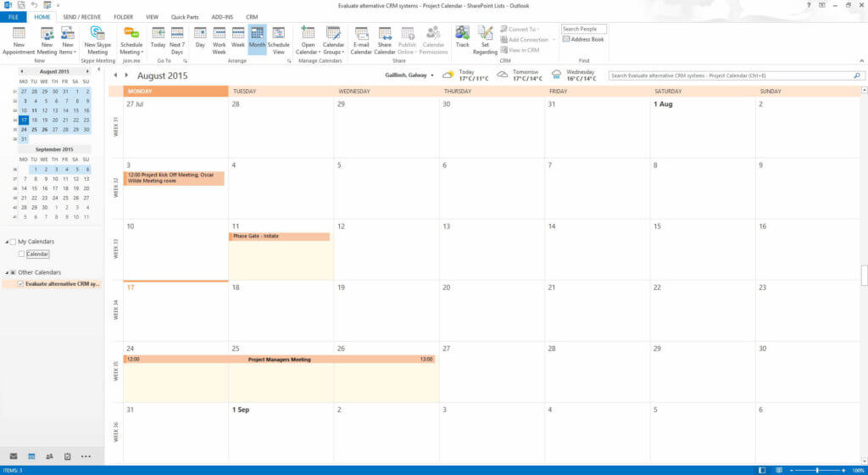Open the SEND / RECEIVE tab

point(81,16)
